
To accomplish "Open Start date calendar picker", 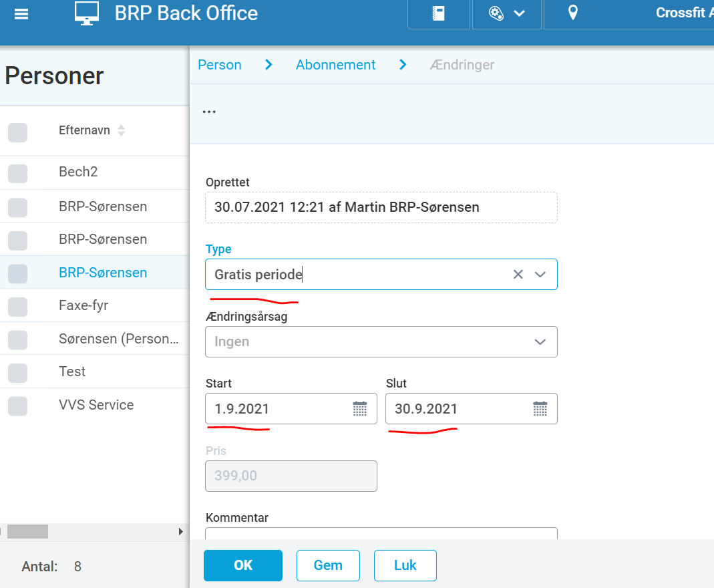I will click(x=360, y=408).
